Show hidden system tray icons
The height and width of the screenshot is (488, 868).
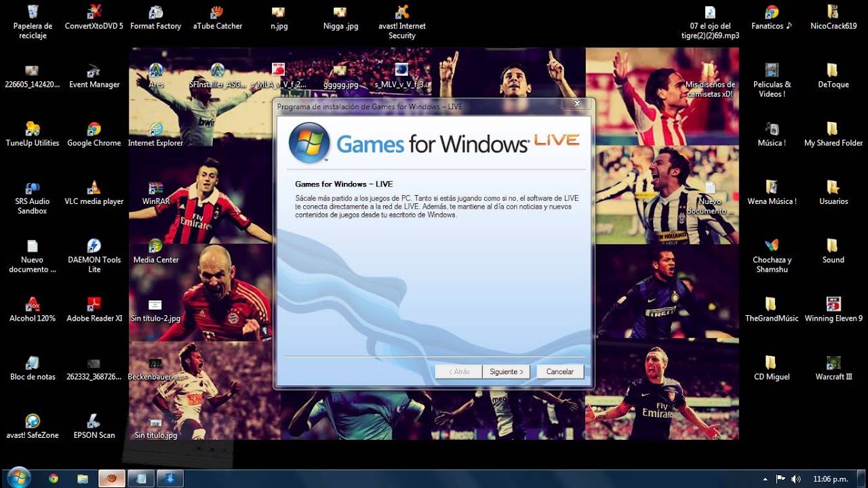coord(765,479)
